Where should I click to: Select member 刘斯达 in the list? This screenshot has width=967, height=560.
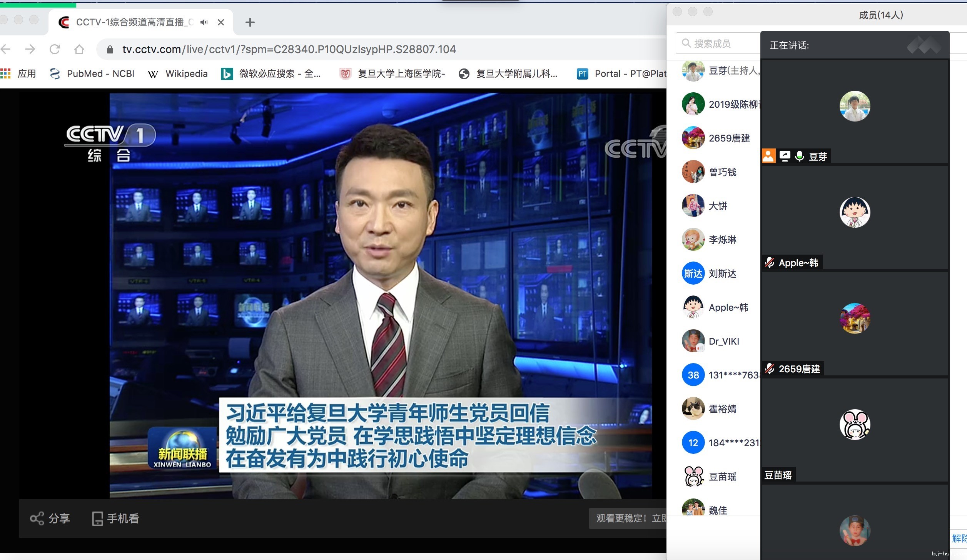click(x=722, y=273)
